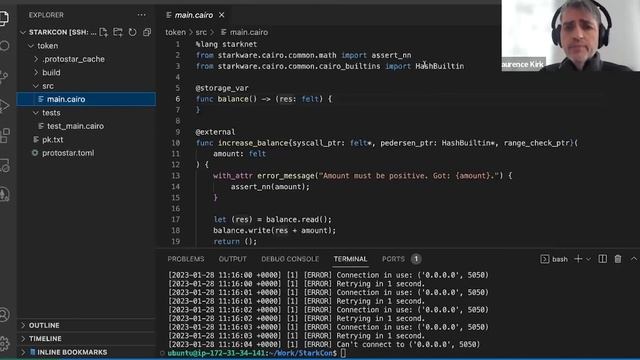Kill terminal with the trash icon
The width and height of the screenshot is (640, 360).
618,259
